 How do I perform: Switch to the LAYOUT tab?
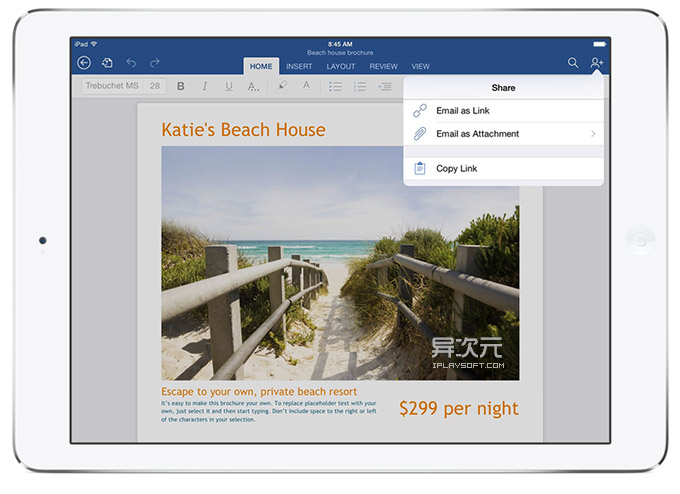340,67
